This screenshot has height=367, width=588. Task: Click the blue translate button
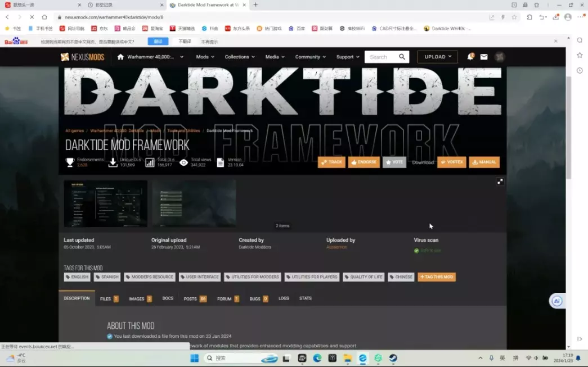158,42
